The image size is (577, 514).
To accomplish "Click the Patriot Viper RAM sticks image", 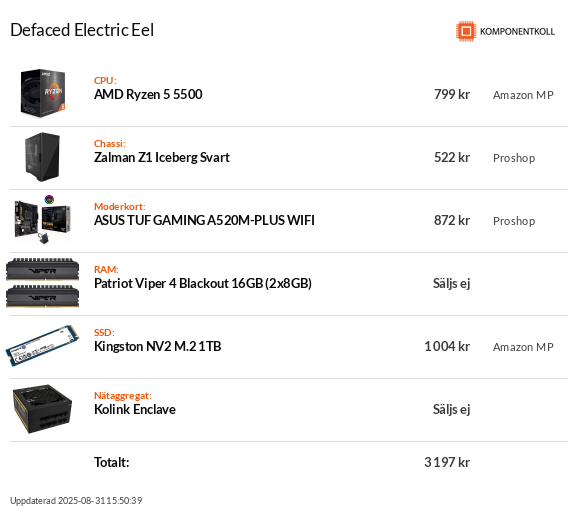I will pos(43,283).
